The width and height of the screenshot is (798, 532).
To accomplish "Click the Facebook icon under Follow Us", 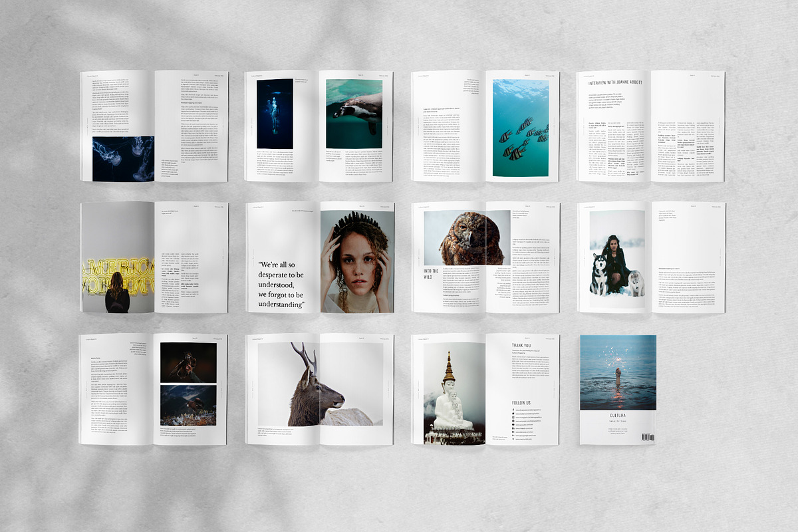I will click(x=513, y=410).
